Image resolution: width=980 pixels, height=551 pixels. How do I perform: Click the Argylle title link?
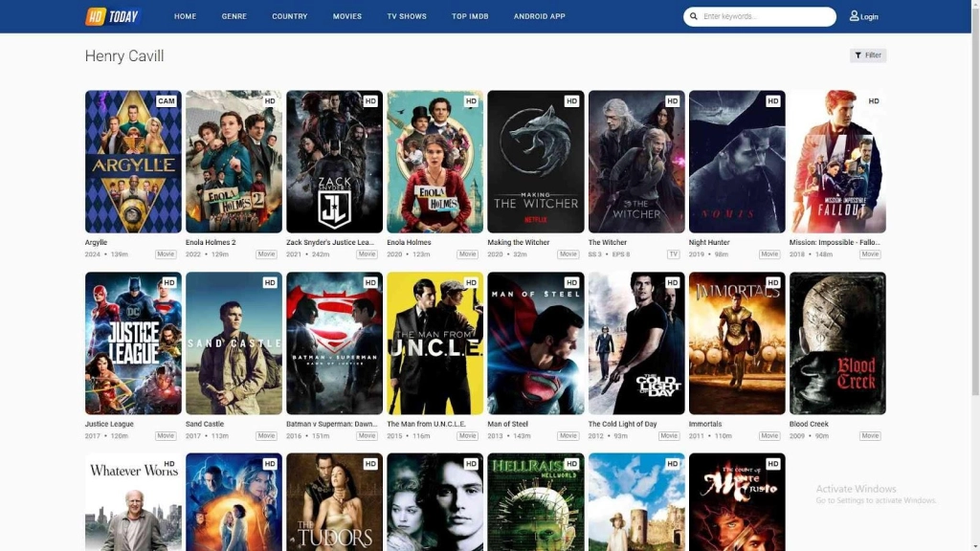(97, 242)
